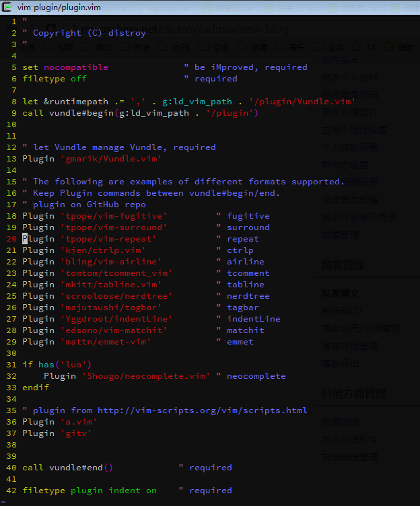
Task: Click 'edsono/vim-matchit' plugin string
Action: point(114,330)
